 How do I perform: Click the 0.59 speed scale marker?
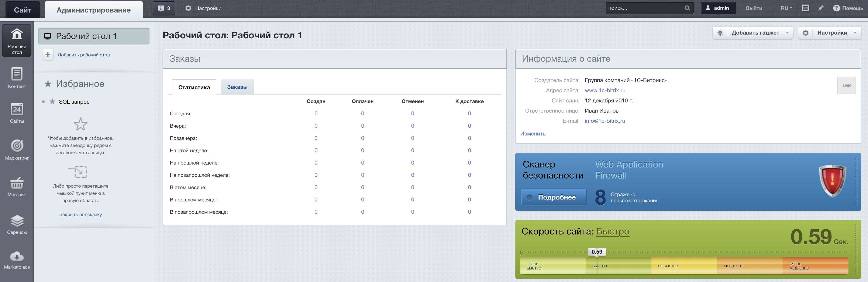pyautogui.click(x=597, y=252)
